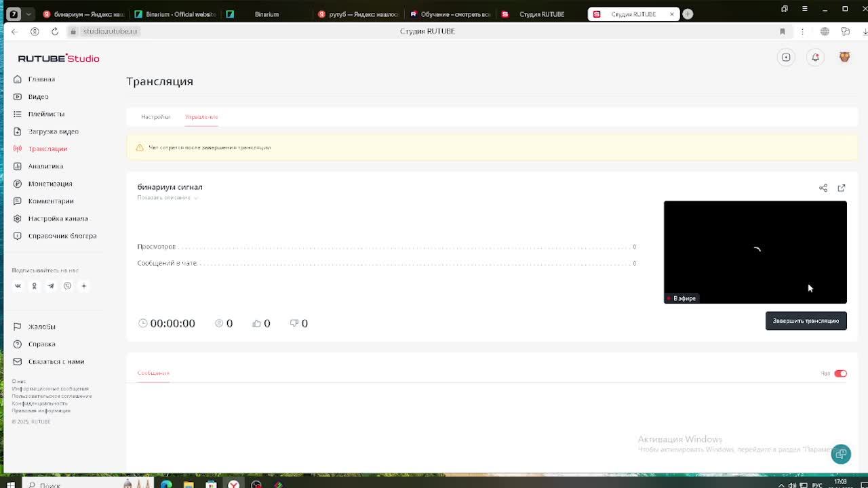
Task: Open Microsoft Store from taskbar
Action: [211, 485]
